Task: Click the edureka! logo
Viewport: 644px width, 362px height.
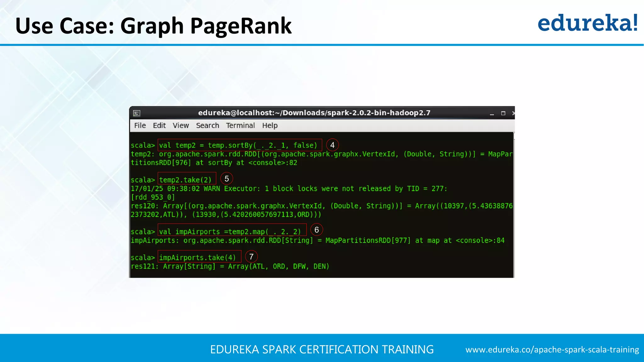Action: 587,23
